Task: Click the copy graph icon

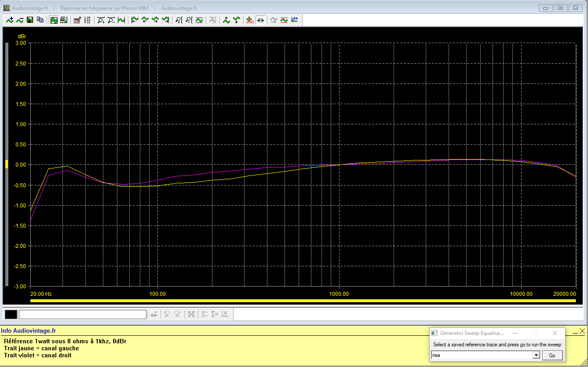Action: click(x=40, y=20)
